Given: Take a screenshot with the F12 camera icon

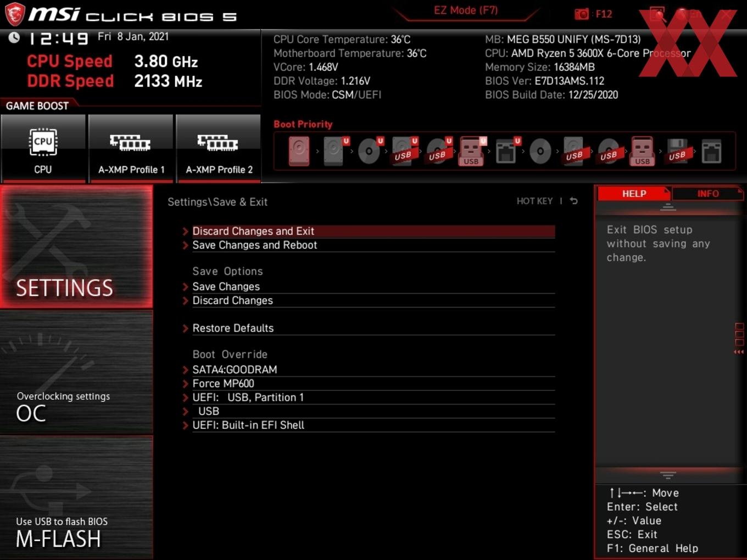Looking at the screenshot, I should [582, 14].
